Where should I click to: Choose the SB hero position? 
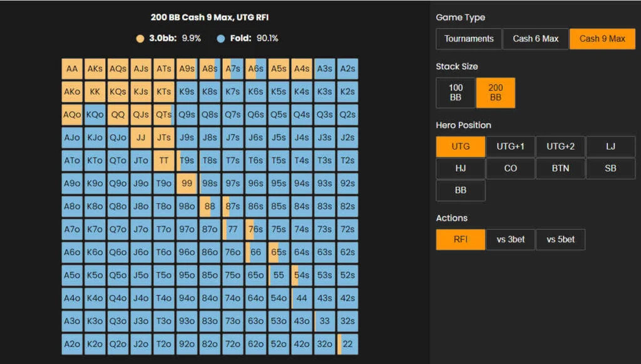pyautogui.click(x=610, y=168)
